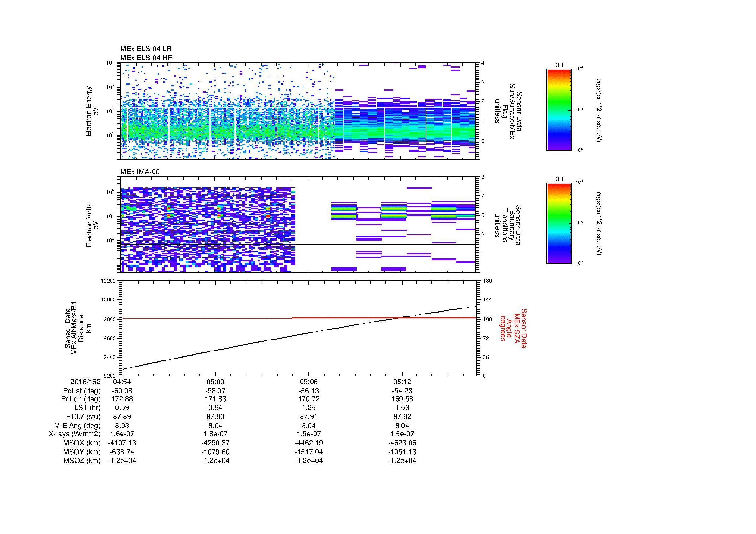The height and width of the screenshot is (534, 756).
Task: Click the 'MSOY (km)' row label
Action: pyautogui.click(x=82, y=452)
